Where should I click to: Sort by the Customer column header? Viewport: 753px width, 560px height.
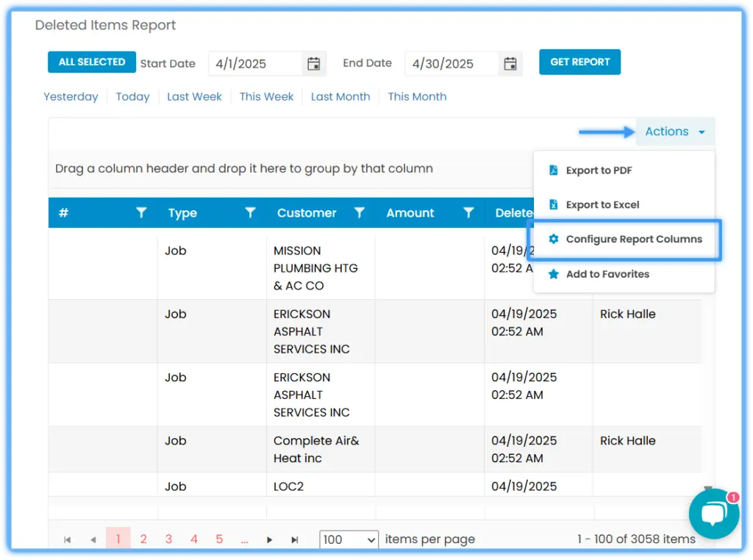(307, 212)
